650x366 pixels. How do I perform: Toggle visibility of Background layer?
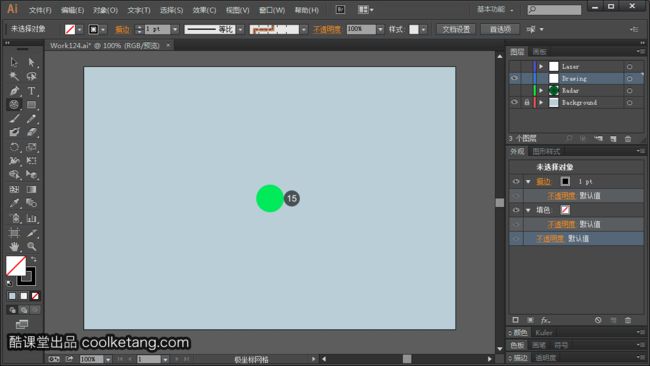pos(514,102)
